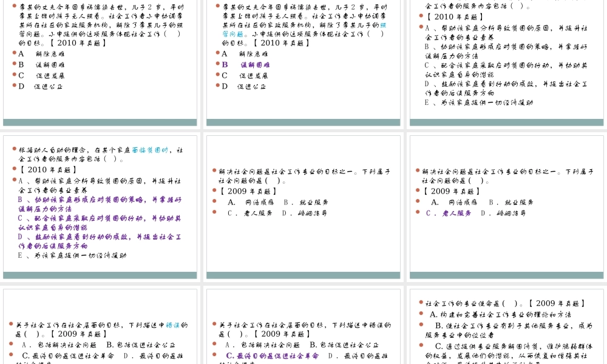Click the blue 错误 link in bottom-left slide
Image resolution: width=607 pixels, height=364 pixels.
[x=173, y=325]
